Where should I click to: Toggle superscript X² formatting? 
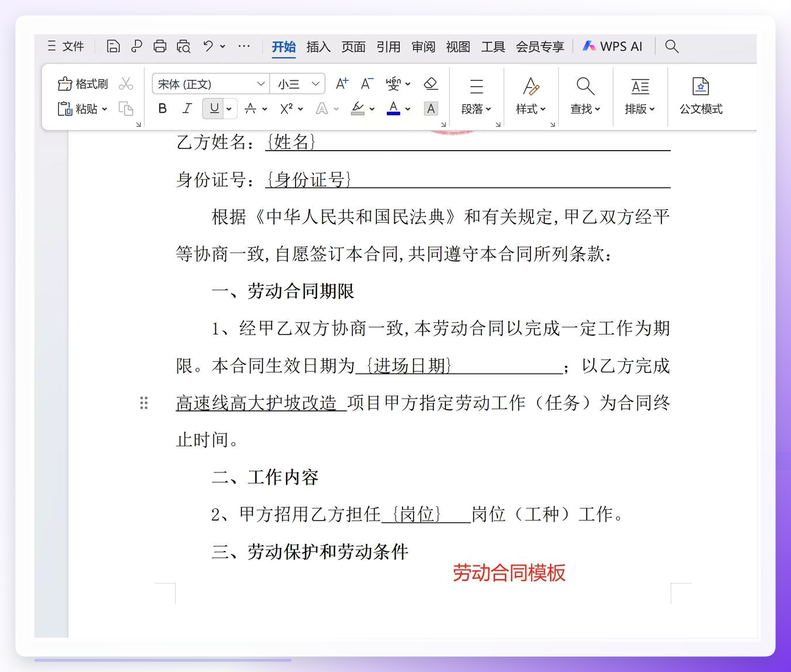coord(286,108)
